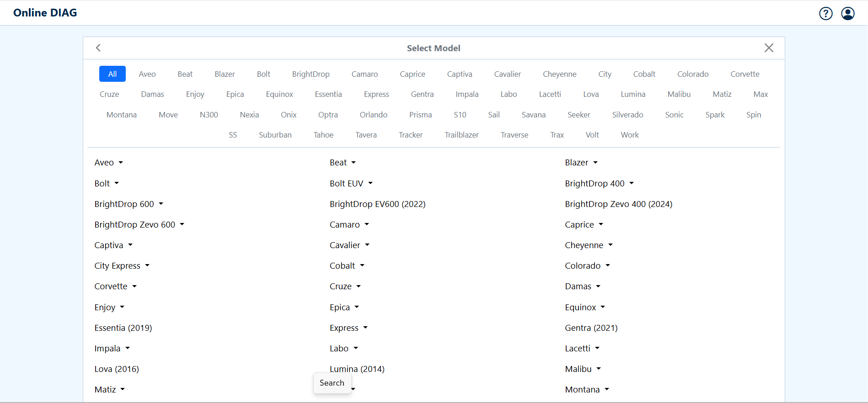Choose the Tracker filter tab

coord(411,135)
